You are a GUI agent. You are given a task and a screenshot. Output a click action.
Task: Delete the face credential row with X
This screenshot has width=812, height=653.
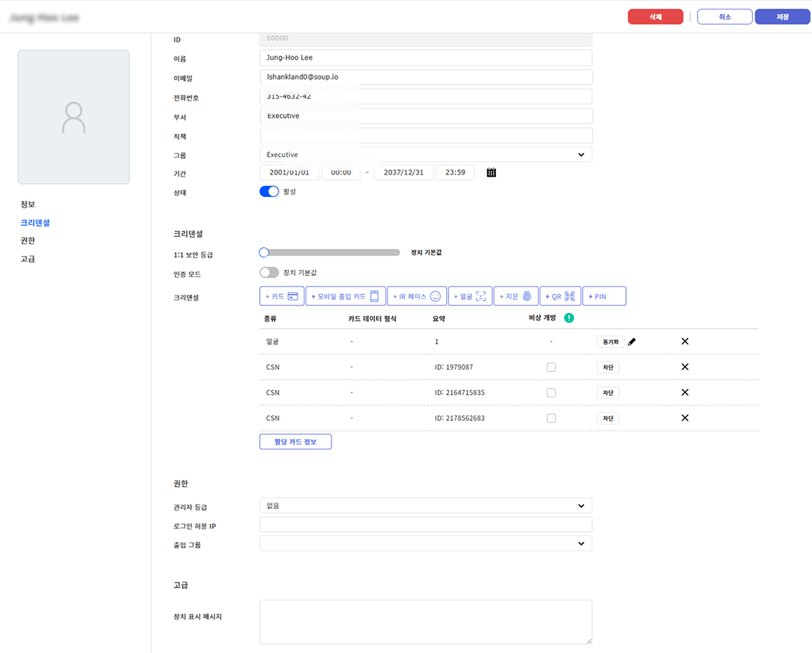[685, 341]
